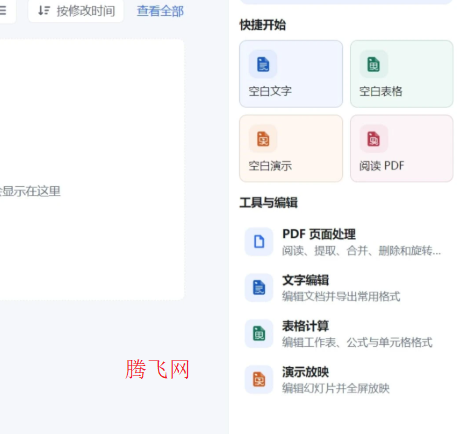Create a new 空白演示 presentation
Viewport: 459px width, 434px height.
click(x=291, y=148)
